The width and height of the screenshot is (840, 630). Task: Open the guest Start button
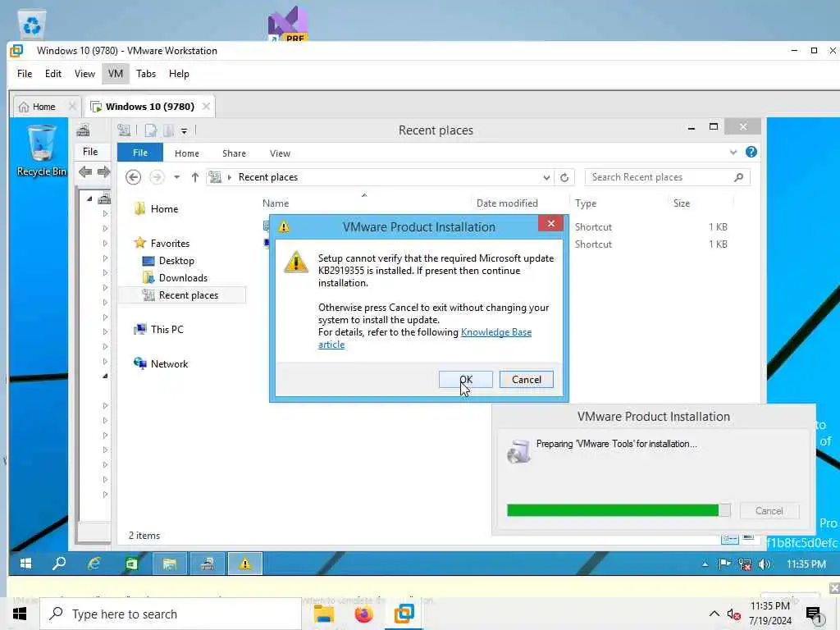pyautogui.click(x=25, y=564)
